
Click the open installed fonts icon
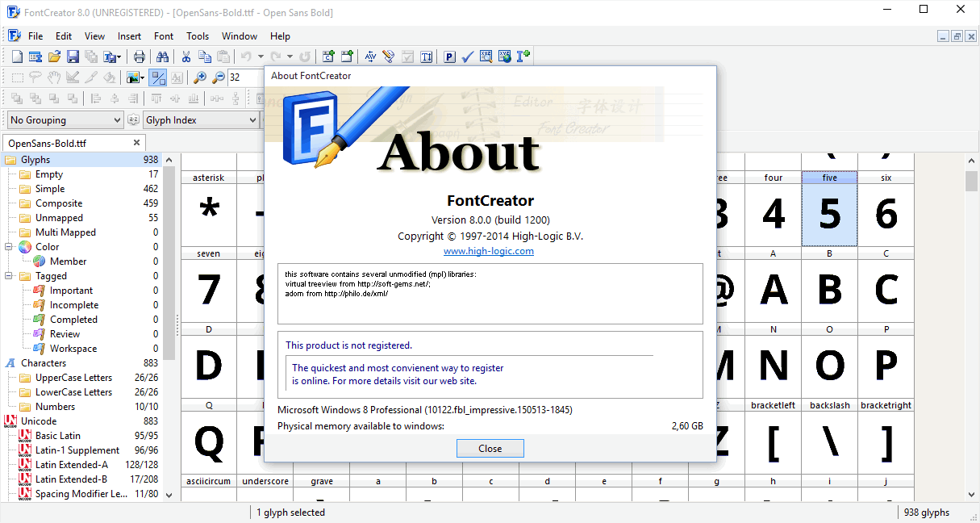coord(35,56)
